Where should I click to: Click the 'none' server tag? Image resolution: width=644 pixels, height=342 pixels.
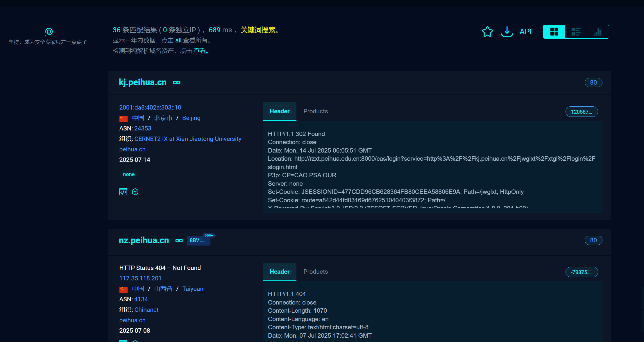(129, 174)
